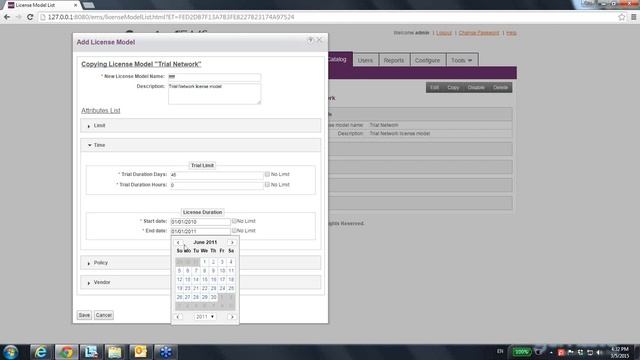Image resolution: width=640 pixels, height=360 pixels.
Task: Open the 2011 year dropdown in calendar
Action: 204,317
